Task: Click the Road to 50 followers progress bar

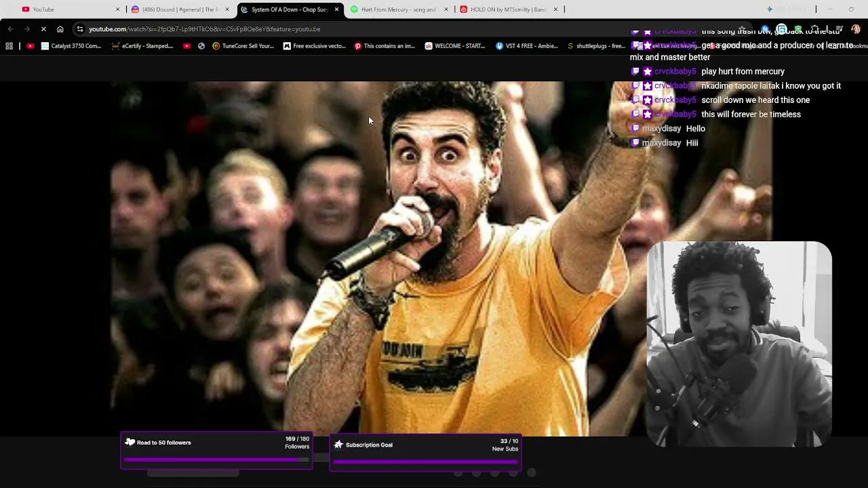Action: (x=216, y=460)
